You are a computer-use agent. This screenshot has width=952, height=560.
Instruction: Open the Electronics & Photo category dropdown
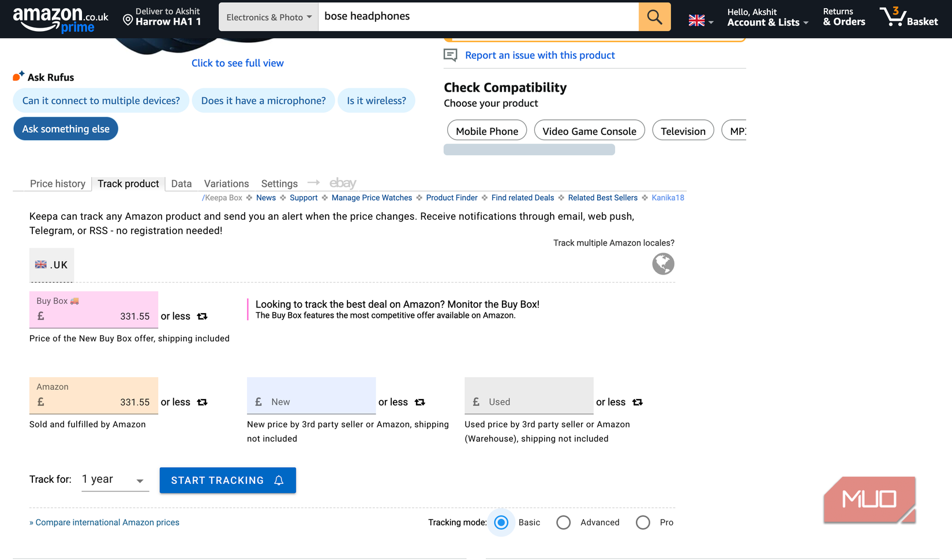[x=268, y=17]
